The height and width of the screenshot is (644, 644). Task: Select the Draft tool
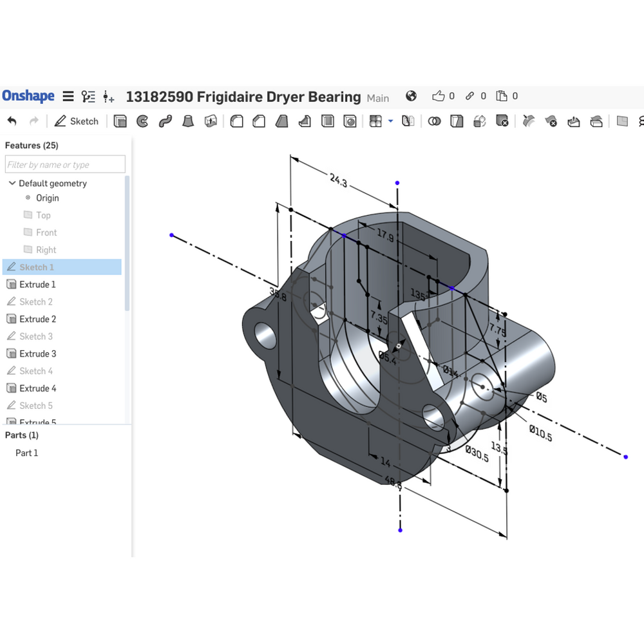[282, 121]
